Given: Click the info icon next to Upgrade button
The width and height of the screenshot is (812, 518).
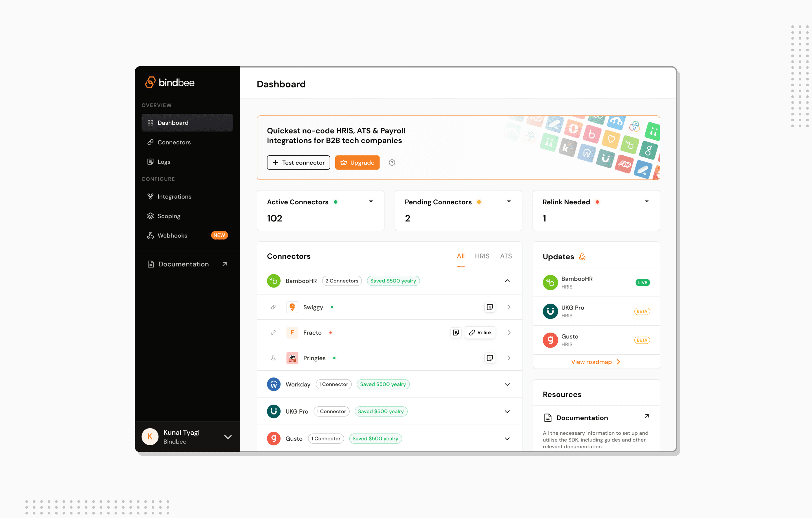Looking at the screenshot, I should click(391, 162).
